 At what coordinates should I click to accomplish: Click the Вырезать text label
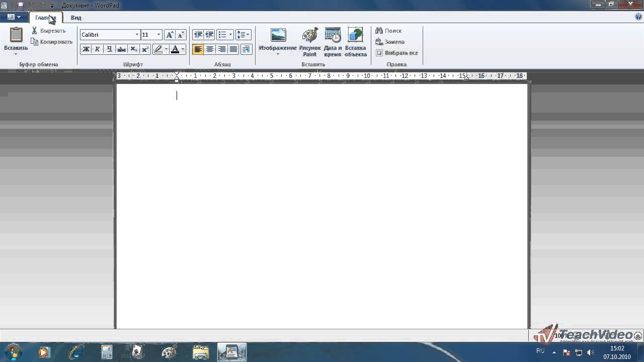[x=53, y=31]
